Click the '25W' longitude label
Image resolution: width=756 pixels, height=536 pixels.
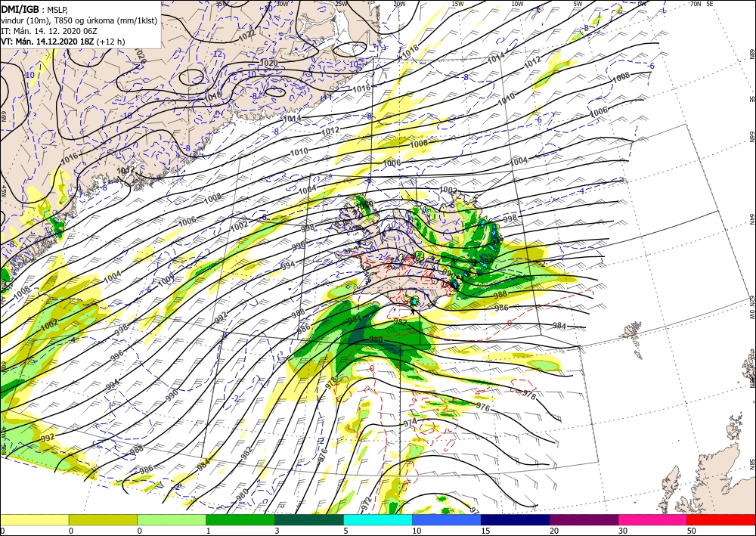(x=340, y=4)
